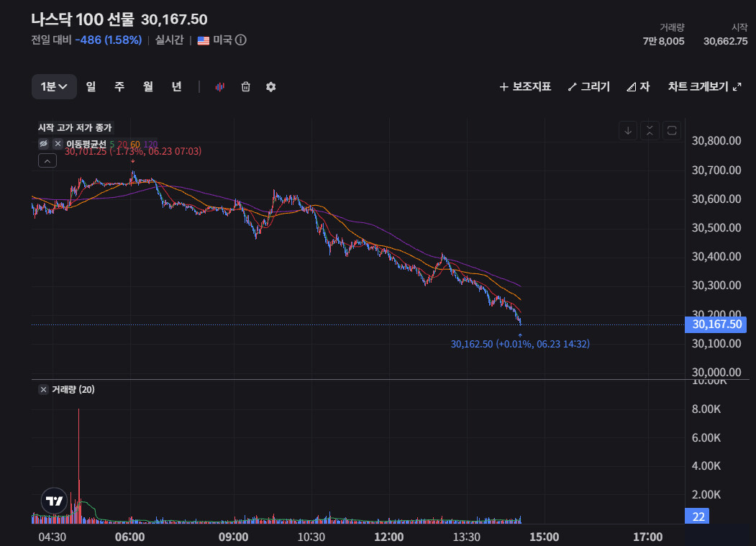Select the 자 ruler tool
This screenshot has height=546, width=756.
[x=638, y=87]
